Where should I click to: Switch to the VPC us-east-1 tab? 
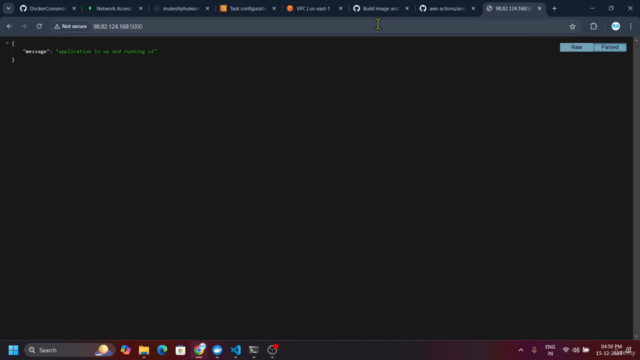[x=314, y=8]
